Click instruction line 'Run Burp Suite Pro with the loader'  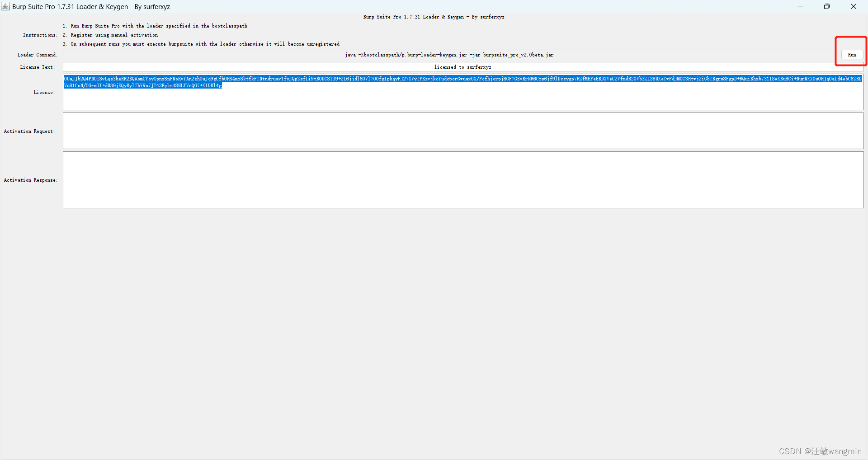[155, 26]
